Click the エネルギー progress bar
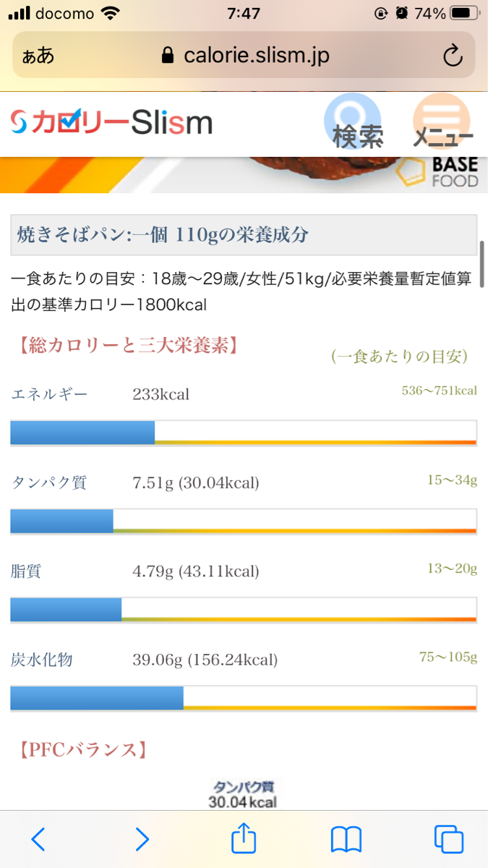 pos(244,433)
